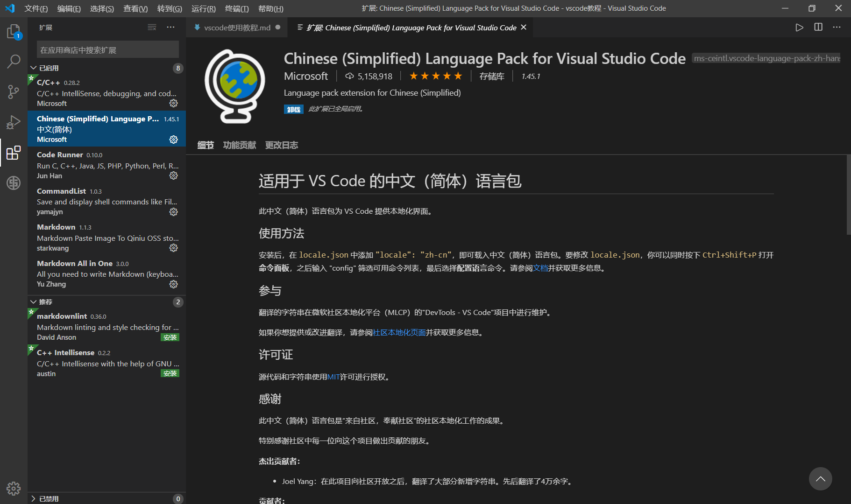Open the 选择(S) menu
Viewport: 851px width, 504px height.
102,8
